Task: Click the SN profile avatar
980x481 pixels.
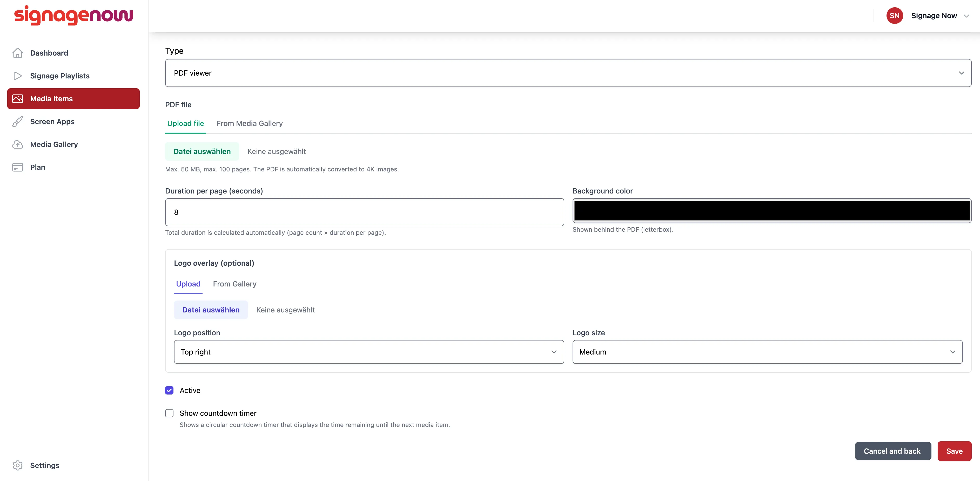Action: [894, 16]
